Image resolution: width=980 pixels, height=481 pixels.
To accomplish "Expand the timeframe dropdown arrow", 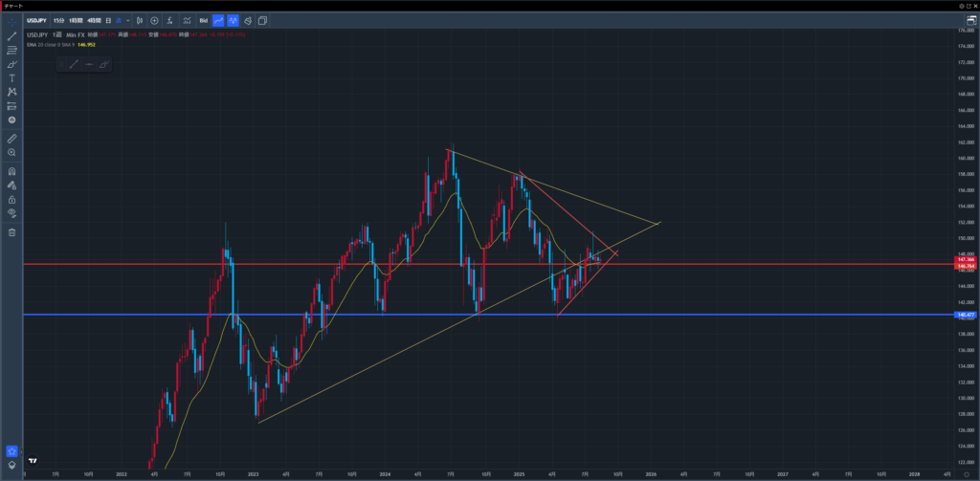I will 127,21.
